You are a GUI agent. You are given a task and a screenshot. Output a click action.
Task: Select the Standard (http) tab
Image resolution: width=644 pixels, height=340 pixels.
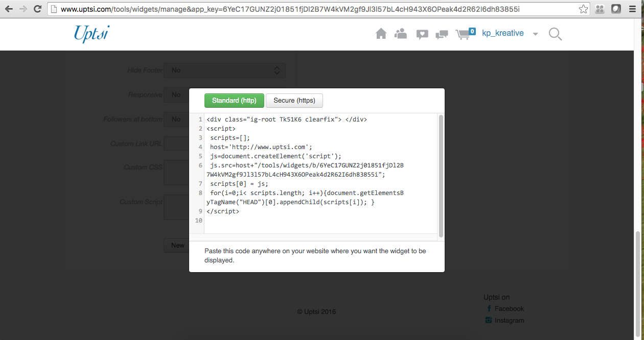pyautogui.click(x=234, y=101)
